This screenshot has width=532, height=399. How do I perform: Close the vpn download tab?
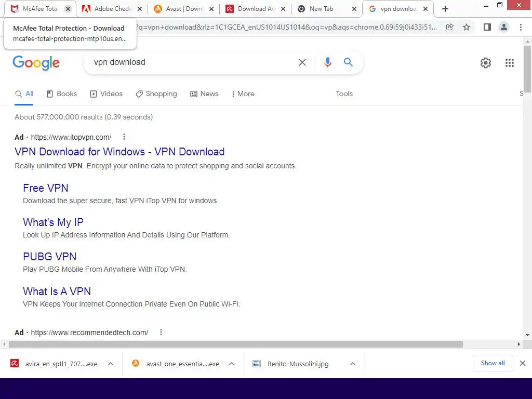425,9
